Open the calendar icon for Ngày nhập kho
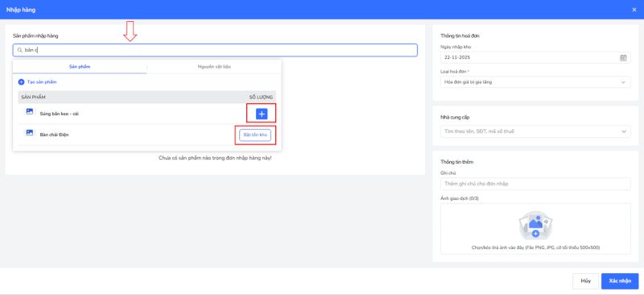This screenshot has height=295, width=644. tap(623, 57)
